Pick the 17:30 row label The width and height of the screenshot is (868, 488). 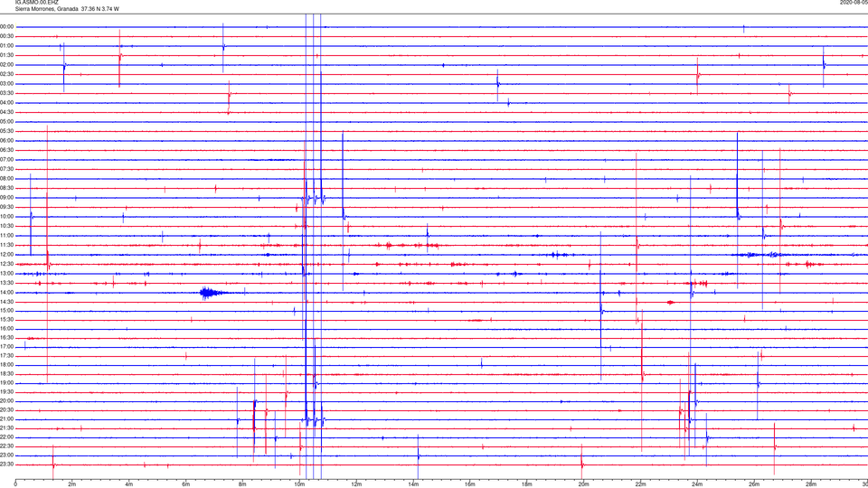click(7, 356)
